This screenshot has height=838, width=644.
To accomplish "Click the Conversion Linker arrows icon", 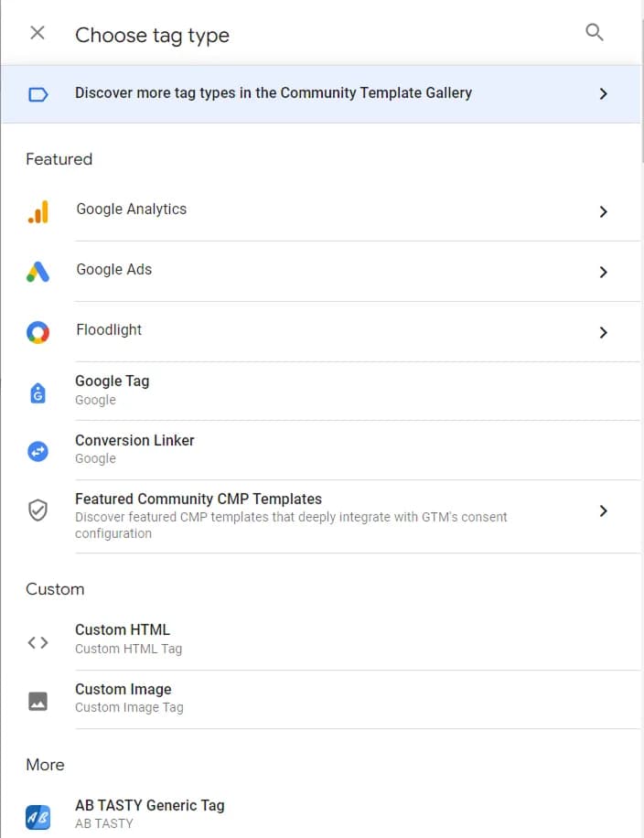I will [x=38, y=452].
